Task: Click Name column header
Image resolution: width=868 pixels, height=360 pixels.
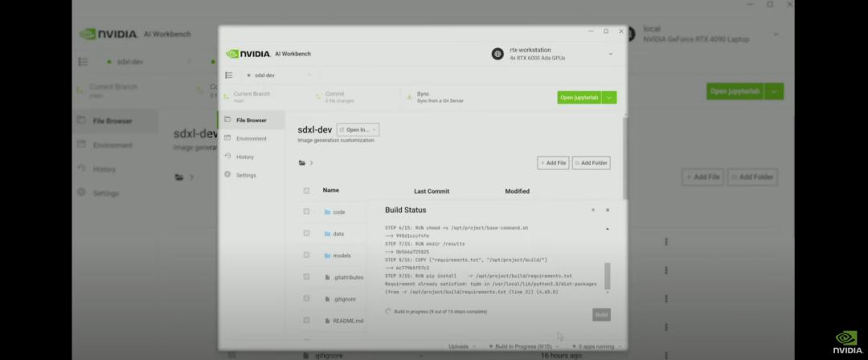Action: [330, 190]
